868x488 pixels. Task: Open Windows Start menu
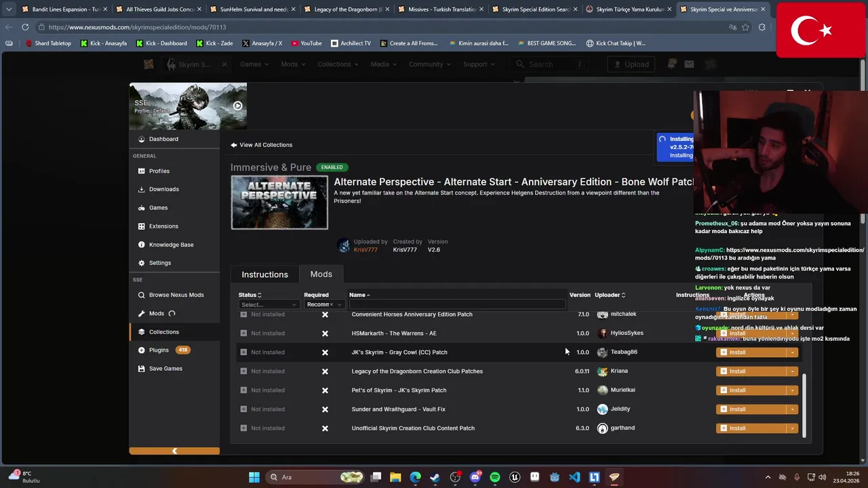[x=254, y=477]
